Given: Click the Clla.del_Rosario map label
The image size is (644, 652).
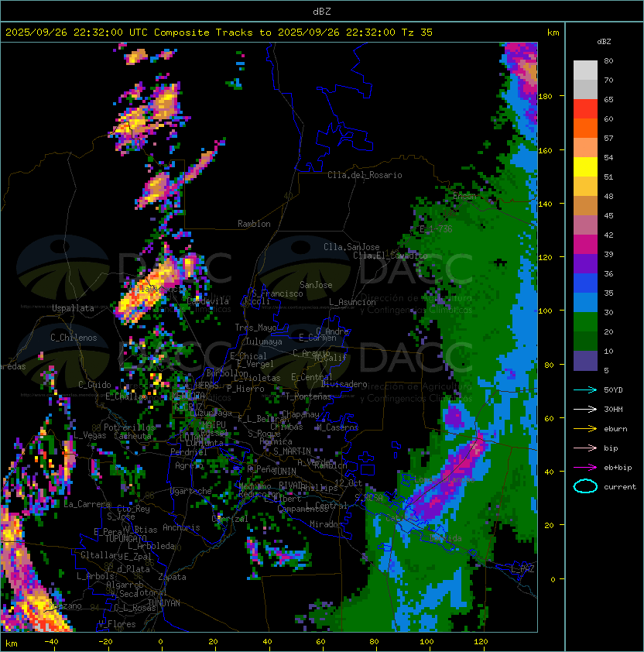Looking at the screenshot, I should (365, 175).
